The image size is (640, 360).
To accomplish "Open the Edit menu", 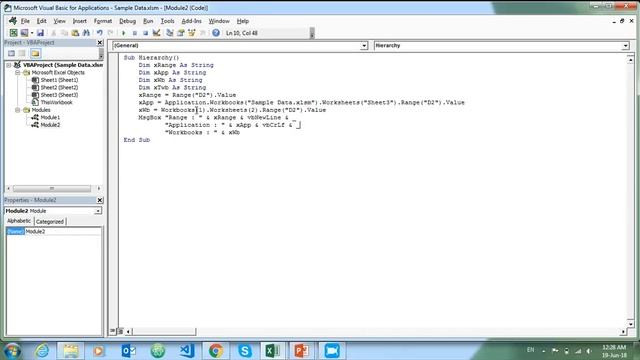I will (41, 21).
